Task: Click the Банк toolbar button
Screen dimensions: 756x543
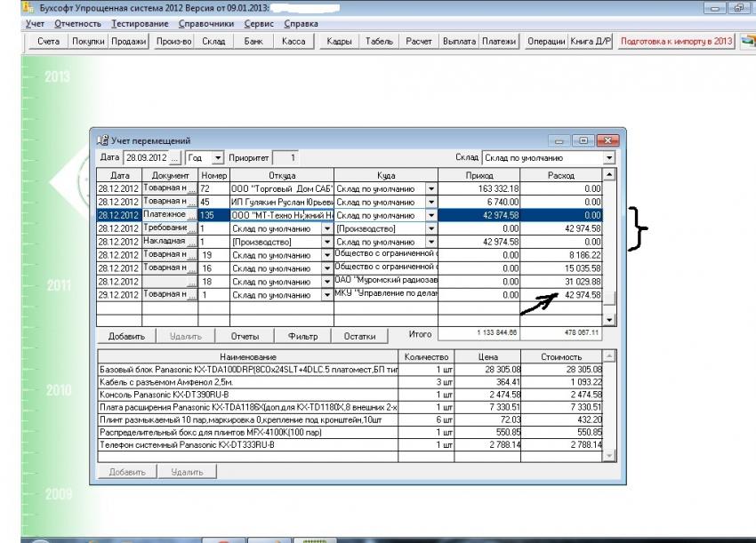Action: click(x=253, y=41)
